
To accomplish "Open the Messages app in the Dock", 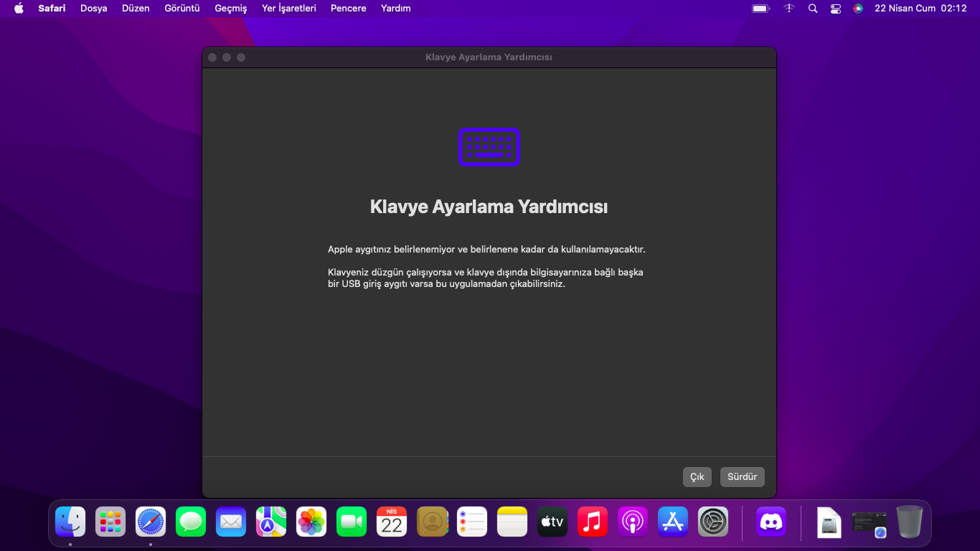I will 191,522.
